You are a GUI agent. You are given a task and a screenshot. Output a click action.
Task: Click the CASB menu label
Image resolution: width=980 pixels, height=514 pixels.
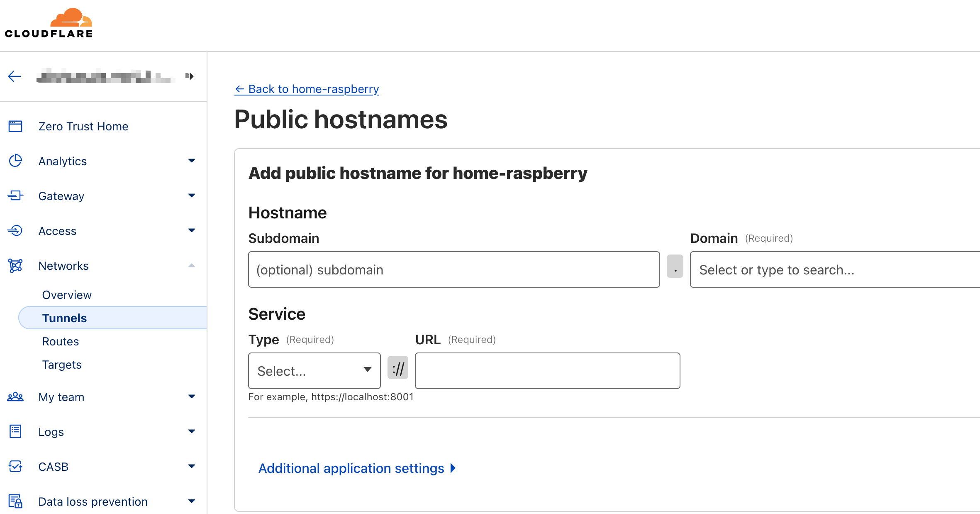click(x=54, y=467)
